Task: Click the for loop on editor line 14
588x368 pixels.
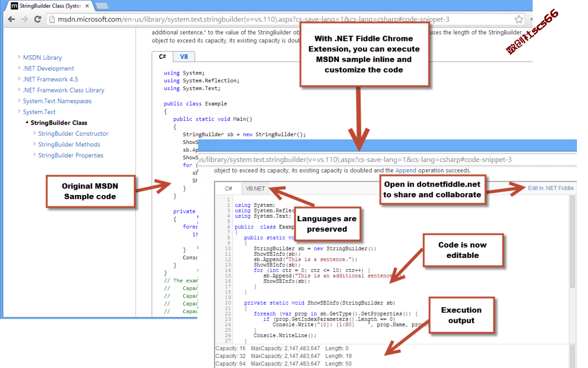Action: pyautogui.click(x=312, y=270)
